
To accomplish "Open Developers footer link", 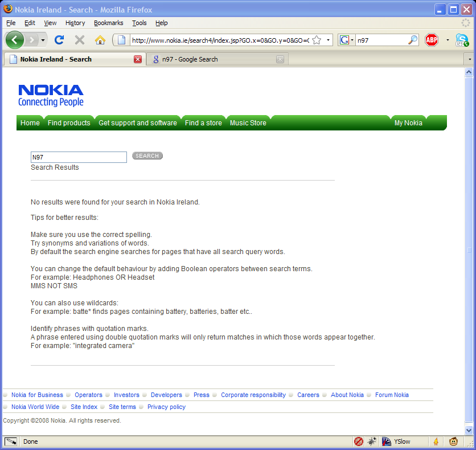I will coord(166,395).
